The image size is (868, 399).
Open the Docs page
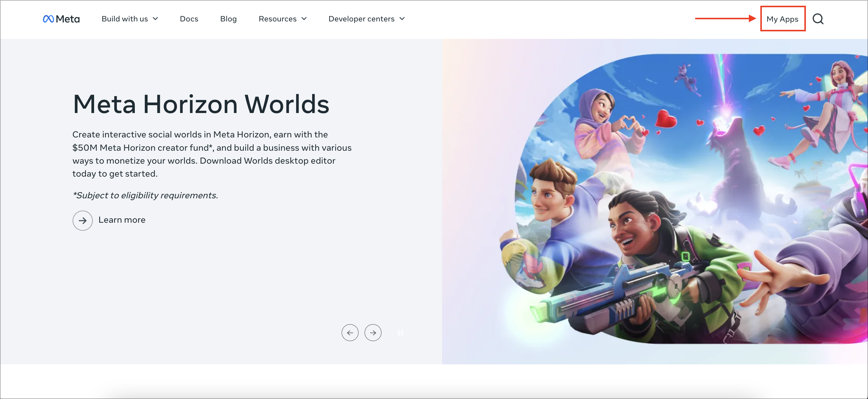(189, 19)
